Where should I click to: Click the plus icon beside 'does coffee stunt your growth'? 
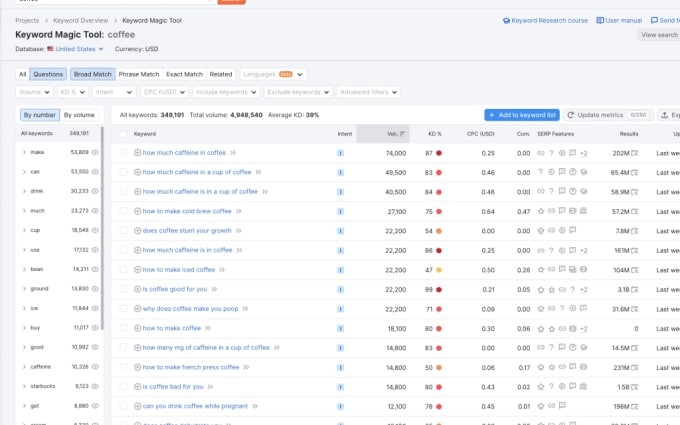[x=137, y=231]
